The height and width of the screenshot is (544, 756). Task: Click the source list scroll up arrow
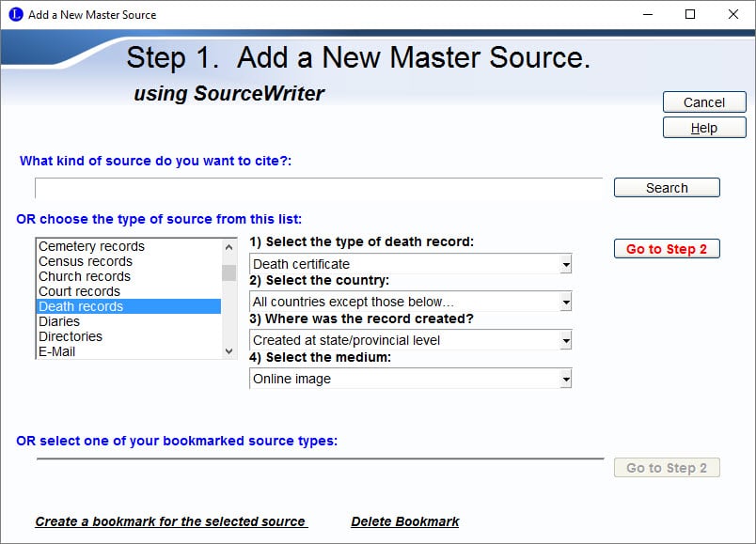click(229, 247)
